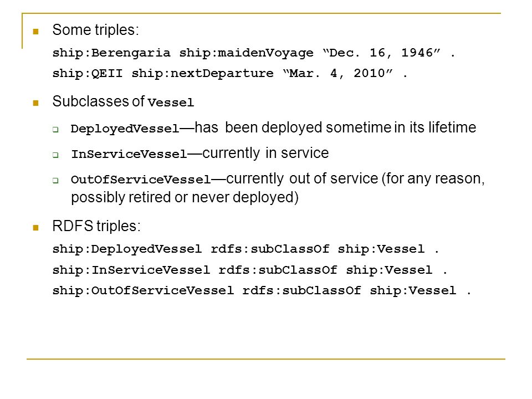Click the "RDFS triples:" heading text

[x=96, y=226]
